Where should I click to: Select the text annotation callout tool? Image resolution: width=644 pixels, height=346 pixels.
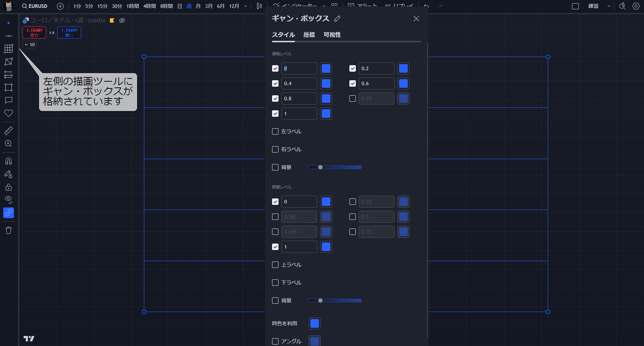click(9, 100)
